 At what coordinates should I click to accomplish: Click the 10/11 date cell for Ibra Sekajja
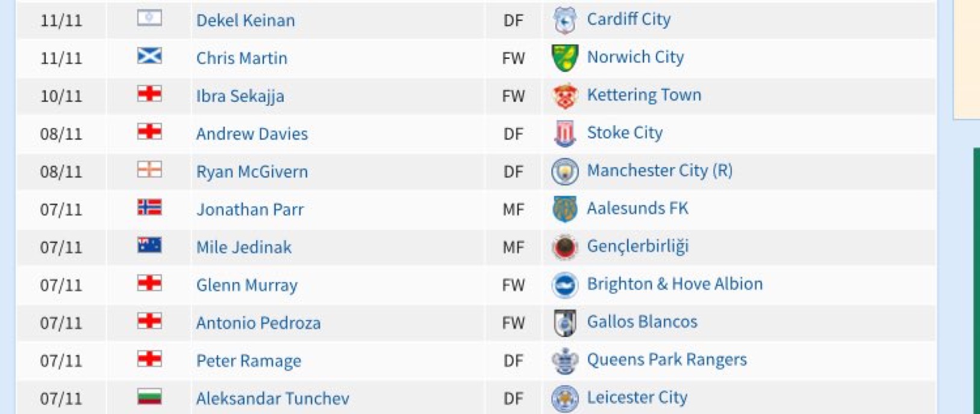point(61,96)
